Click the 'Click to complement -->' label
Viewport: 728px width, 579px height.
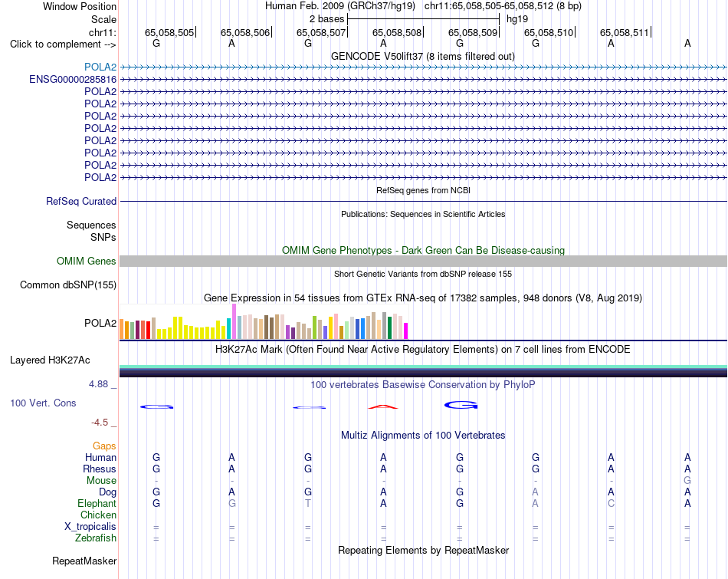pos(63,44)
